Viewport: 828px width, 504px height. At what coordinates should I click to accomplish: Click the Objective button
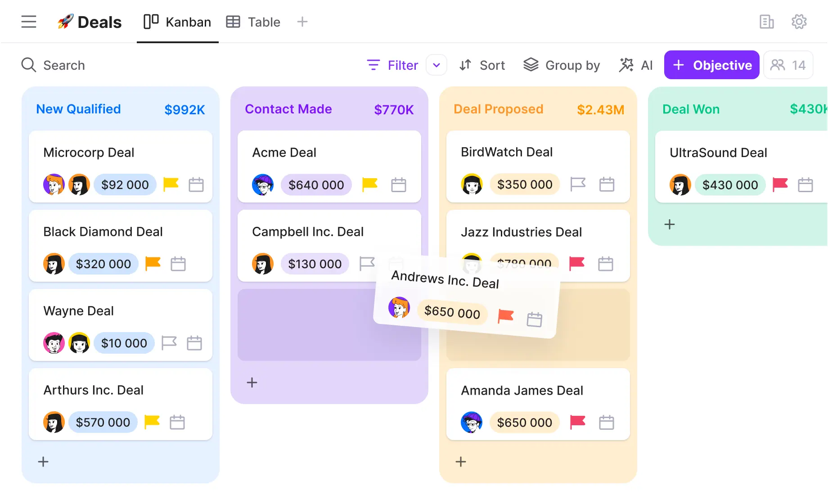click(x=711, y=65)
